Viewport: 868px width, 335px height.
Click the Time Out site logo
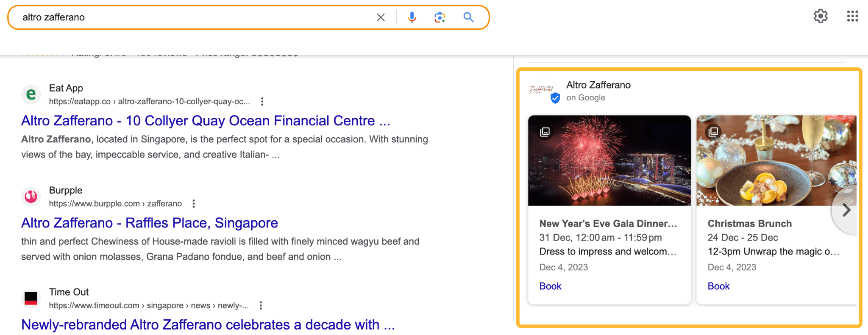pos(31,298)
